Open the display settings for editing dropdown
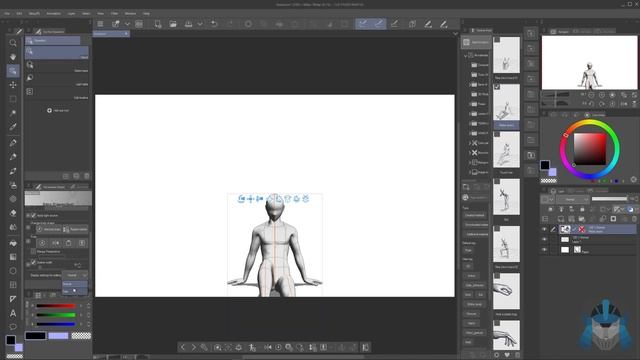Viewport: 640px width, 360px height. [x=75, y=275]
